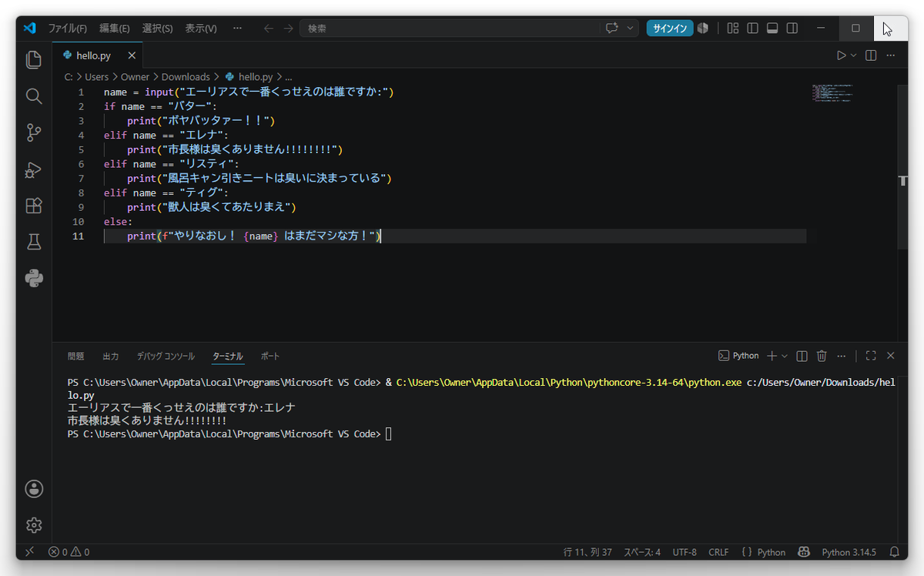This screenshot has height=576, width=924.
Task: Open the 表示(V) menu
Action: tap(201, 28)
